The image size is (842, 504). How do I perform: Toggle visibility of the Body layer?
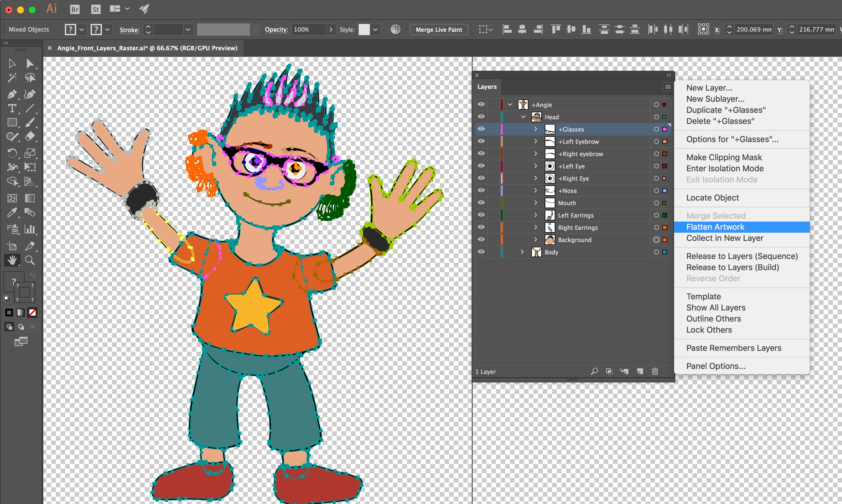tap(481, 252)
